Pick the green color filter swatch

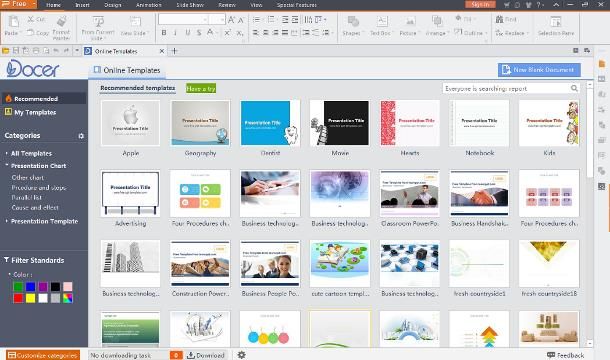(18, 287)
